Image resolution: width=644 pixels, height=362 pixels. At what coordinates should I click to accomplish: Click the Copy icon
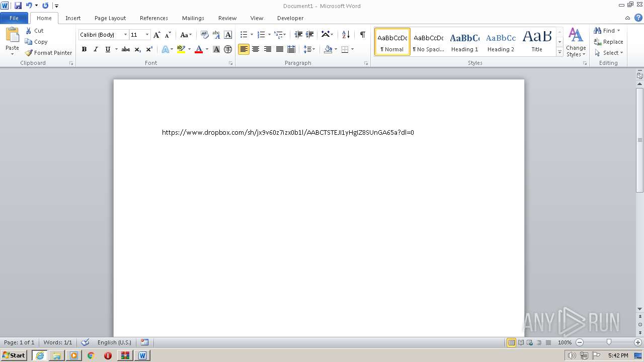pos(29,42)
